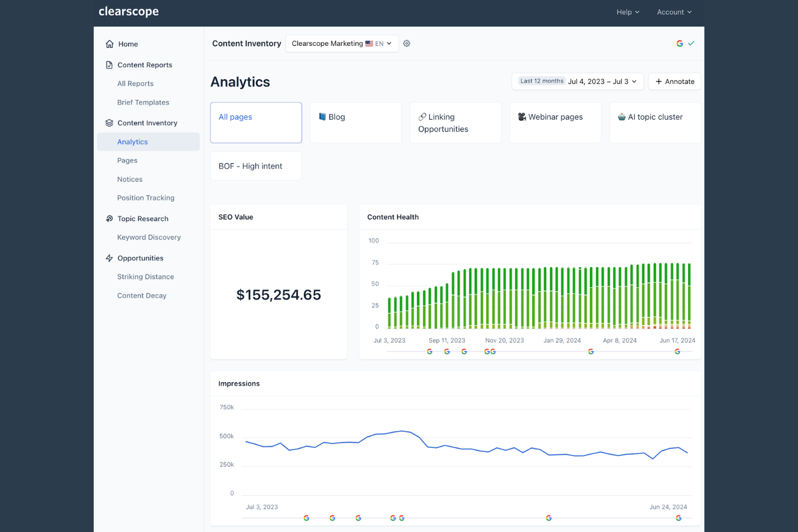The width and height of the screenshot is (798, 532).
Task: Click the Home icon in the sidebar
Action: coord(109,44)
